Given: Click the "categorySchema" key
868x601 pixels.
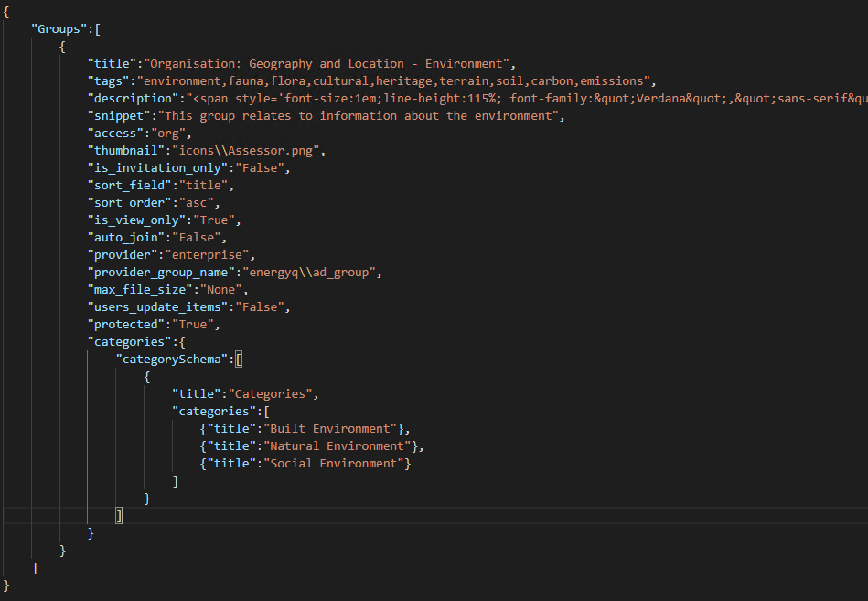Looking at the screenshot, I should coord(172,360).
